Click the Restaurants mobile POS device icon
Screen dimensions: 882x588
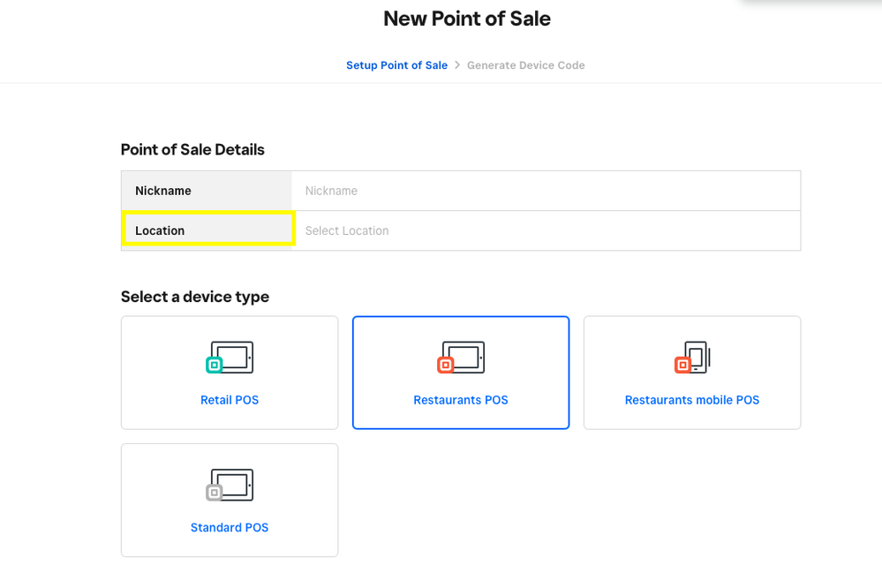tap(696, 357)
